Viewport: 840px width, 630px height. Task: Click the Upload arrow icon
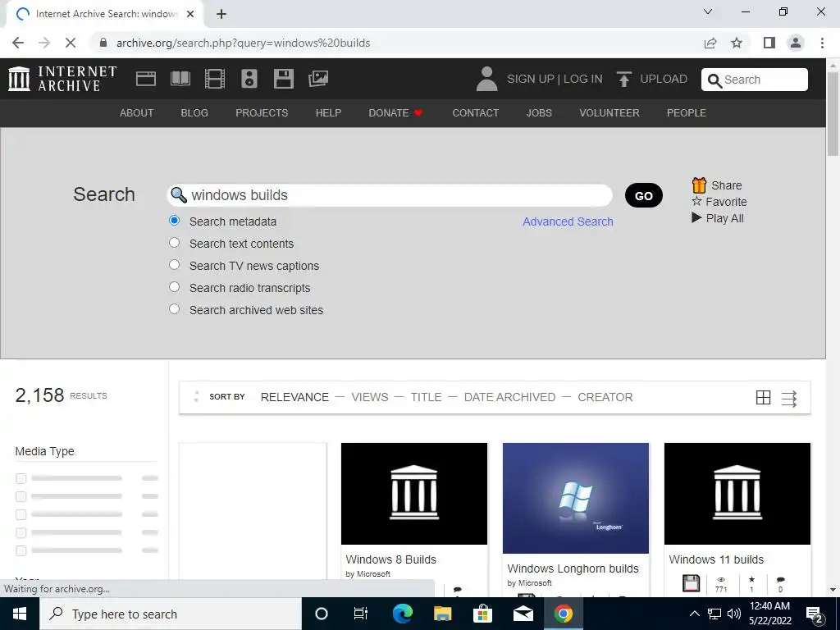[623, 79]
